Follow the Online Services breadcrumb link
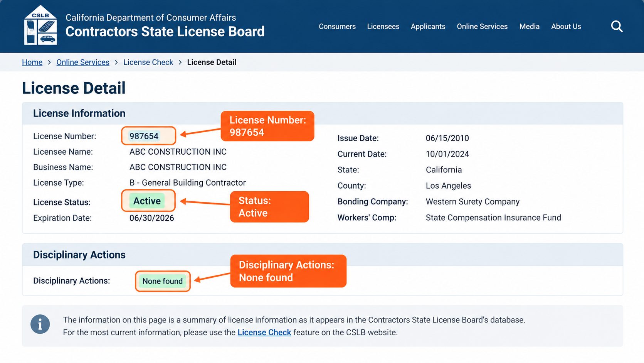 point(83,62)
